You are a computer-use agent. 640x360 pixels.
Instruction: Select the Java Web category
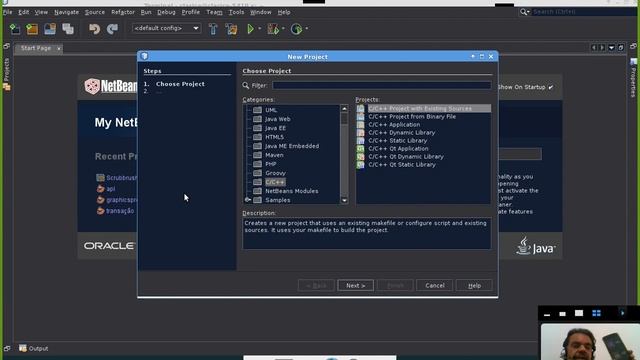(x=278, y=119)
